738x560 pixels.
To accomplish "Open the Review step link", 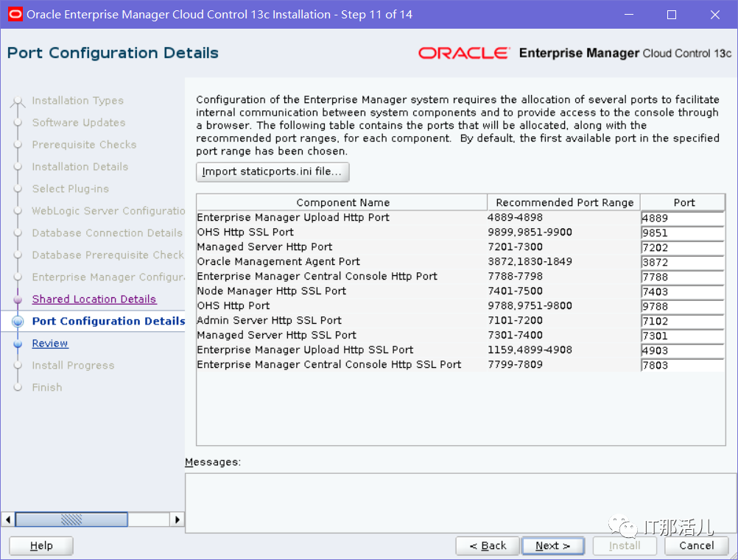I will tap(50, 344).
